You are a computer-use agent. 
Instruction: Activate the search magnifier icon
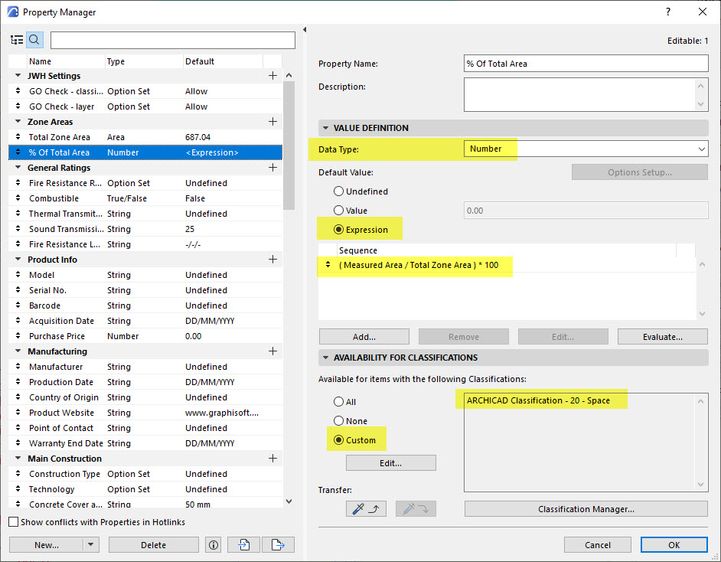(x=34, y=40)
